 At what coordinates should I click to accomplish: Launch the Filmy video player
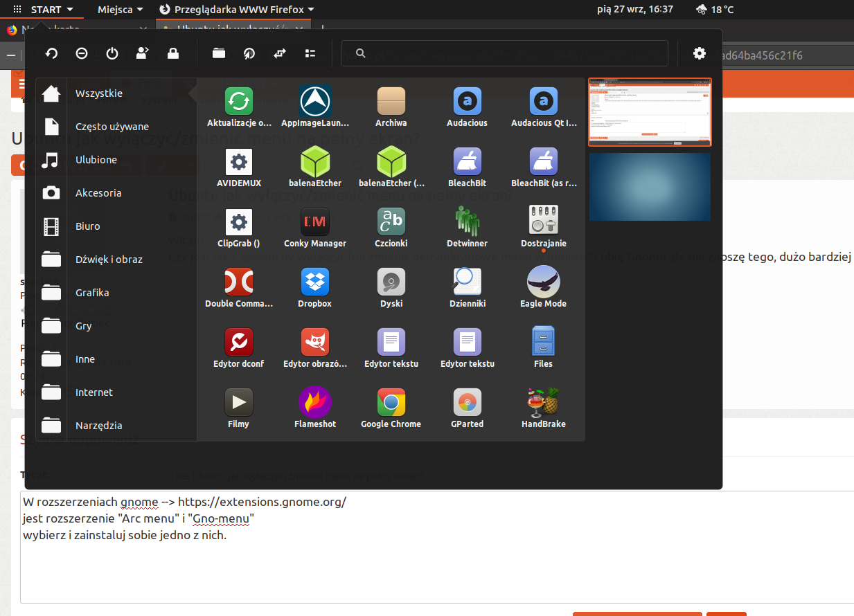(239, 408)
